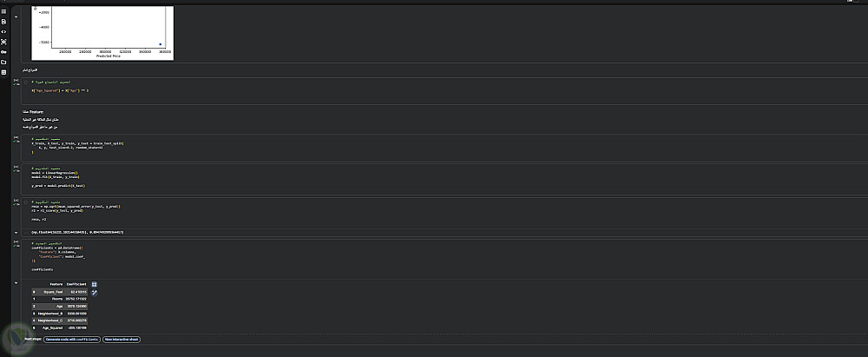868x357 pixels.
Task: Select the Age_Squared row in coefficients table
Action: point(61,328)
